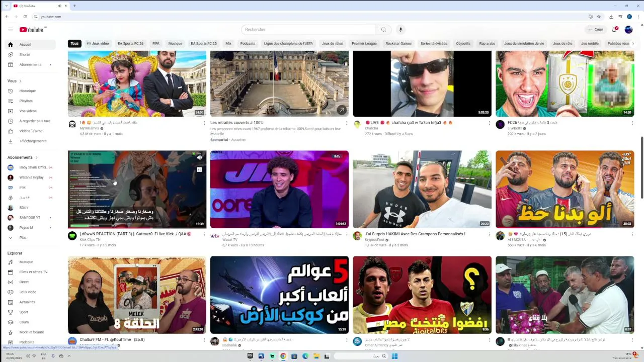Click the Rechercher search field
This screenshot has height=362, width=644.
308,30
